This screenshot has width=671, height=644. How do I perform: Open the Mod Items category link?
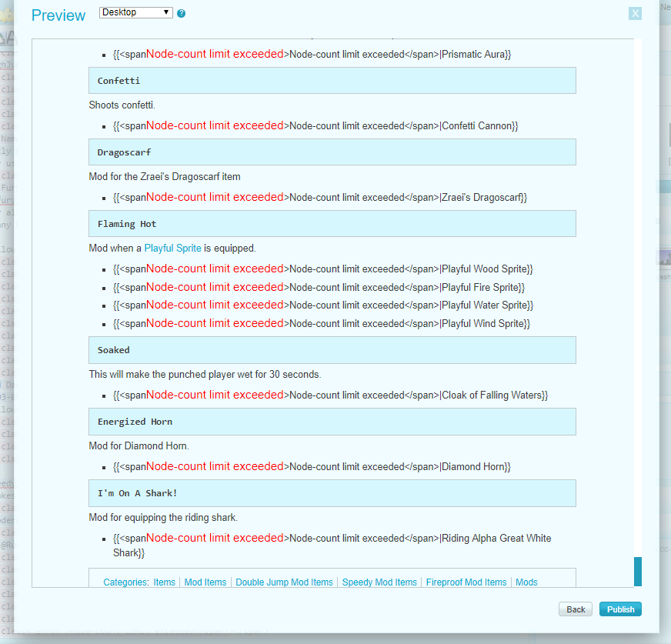[205, 582]
